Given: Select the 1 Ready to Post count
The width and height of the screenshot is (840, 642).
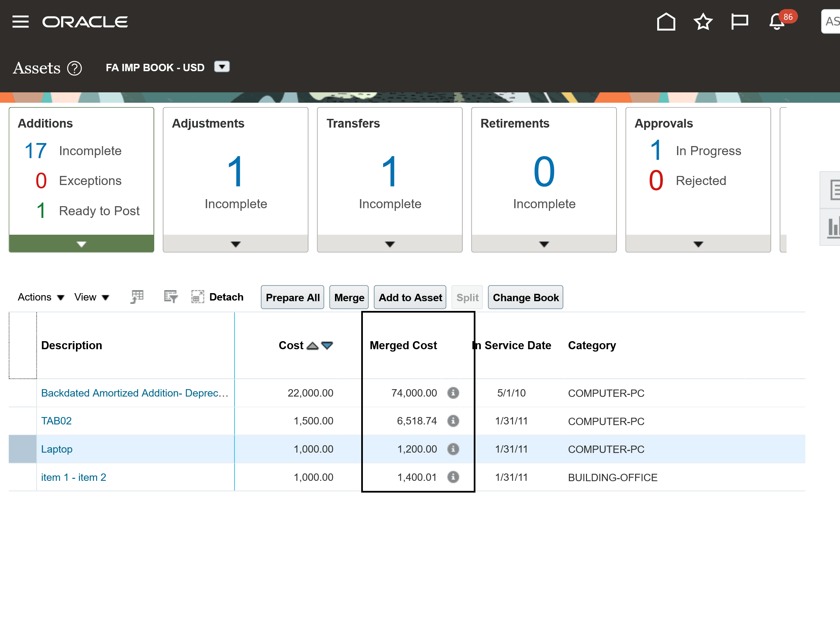Looking at the screenshot, I should coord(41,211).
